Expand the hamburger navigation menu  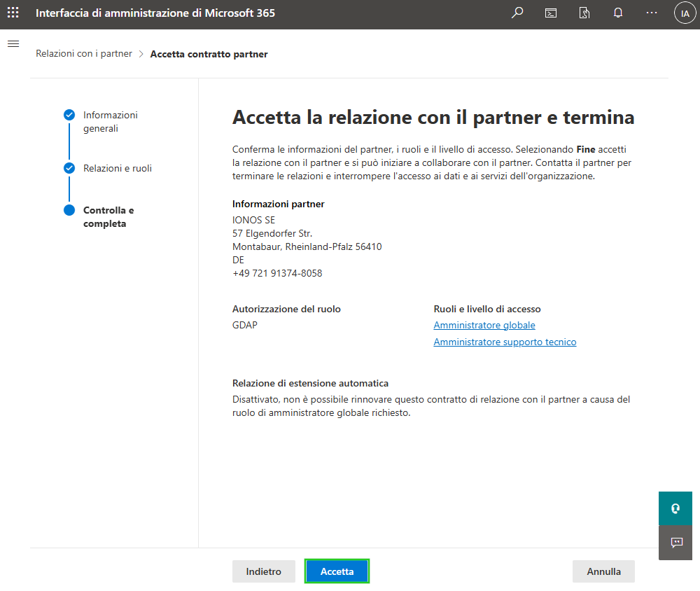click(x=13, y=44)
